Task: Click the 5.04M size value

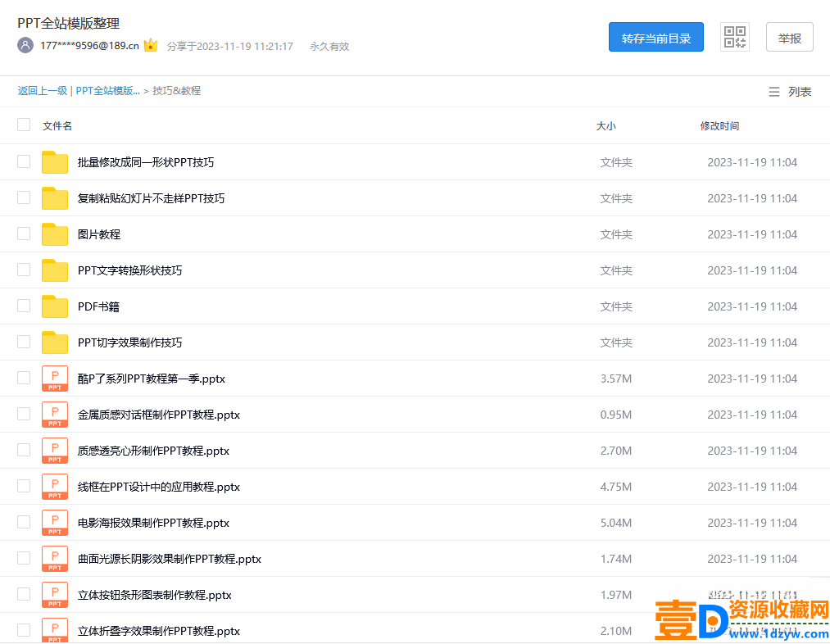Action: tap(616, 523)
